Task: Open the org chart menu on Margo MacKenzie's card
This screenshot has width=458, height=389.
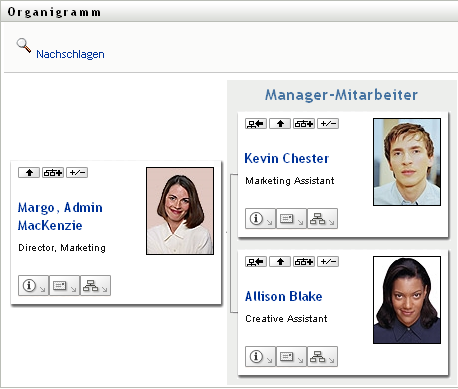Action: [x=95, y=286]
